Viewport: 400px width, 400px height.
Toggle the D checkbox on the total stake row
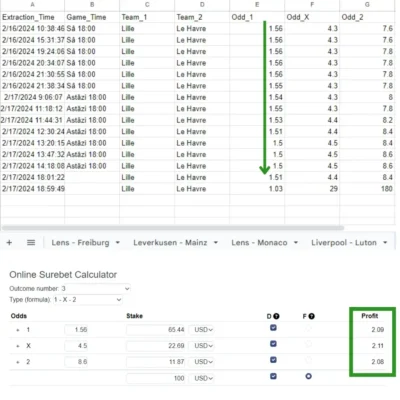[x=273, y=376]
